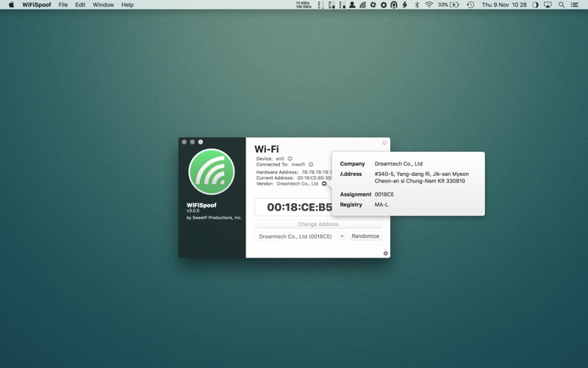Open the Help menu
The width and height of the screenshot is (588, 368).
click(127, 5)
